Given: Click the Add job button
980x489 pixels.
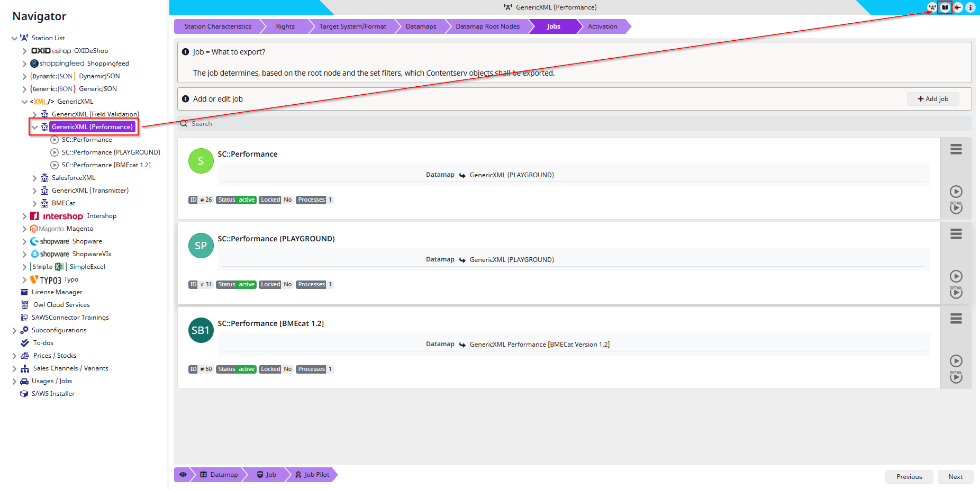Looking at the screenshot, I should (x=932, y=99).
